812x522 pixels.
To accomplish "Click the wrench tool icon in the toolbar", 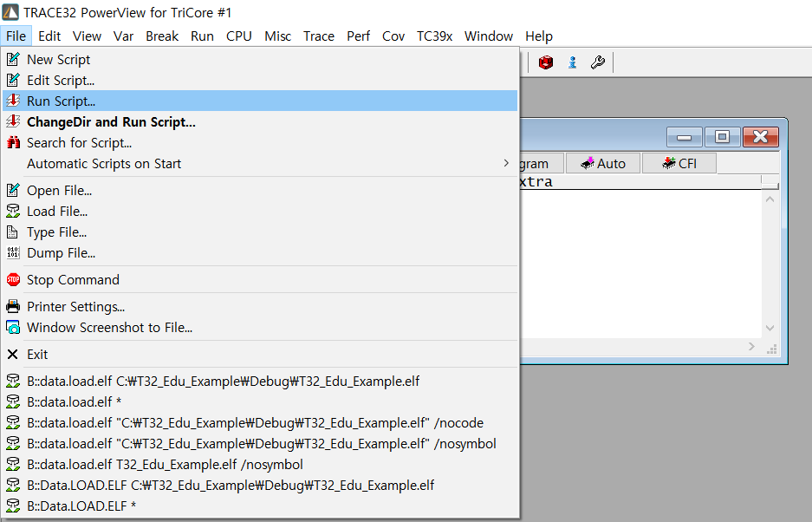I will (x=598, y=62).
